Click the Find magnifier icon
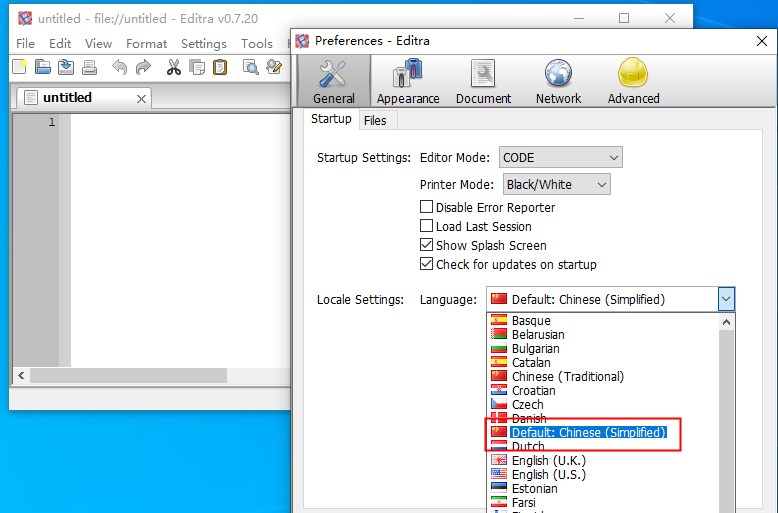 [x=251, y=66]
